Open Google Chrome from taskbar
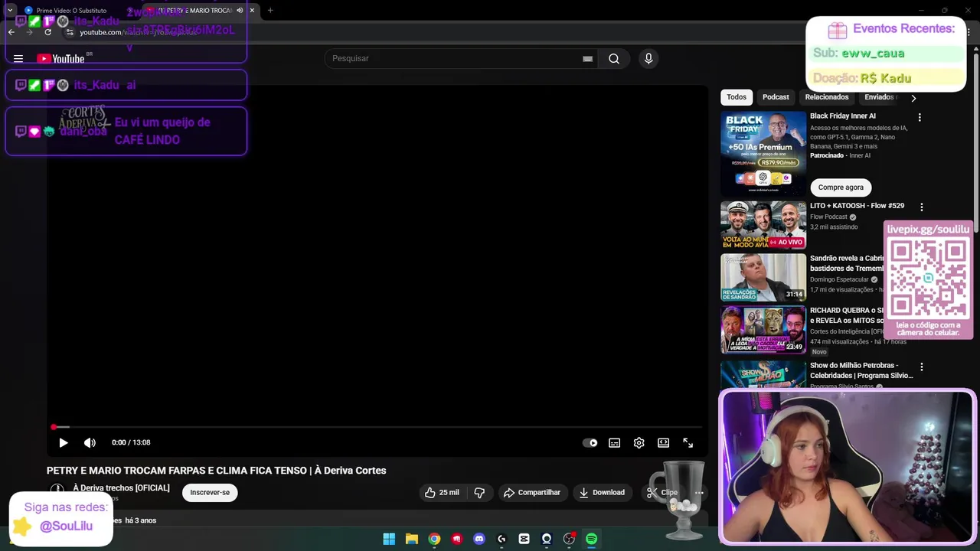This screenshot has width=980, height=551. click(x=434, y=539)
